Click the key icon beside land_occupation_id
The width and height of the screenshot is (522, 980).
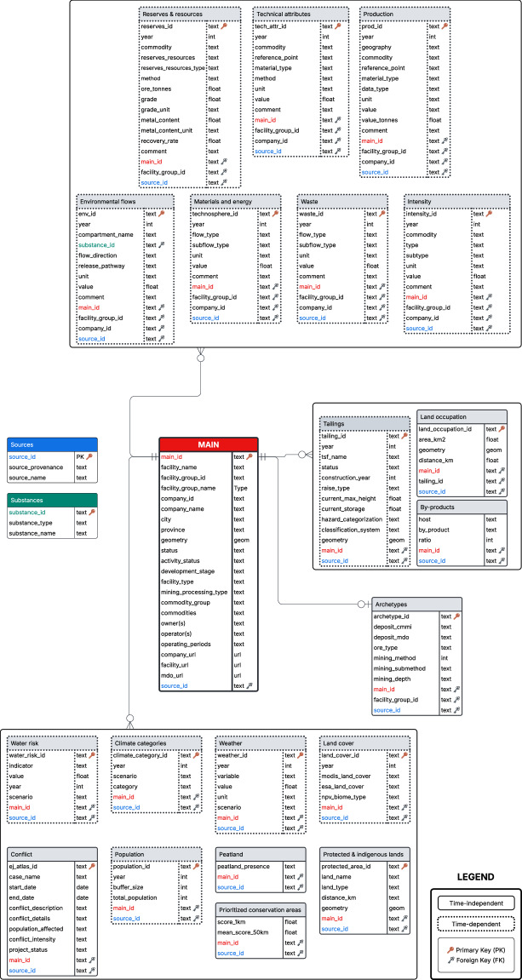(x=502, y=429)
